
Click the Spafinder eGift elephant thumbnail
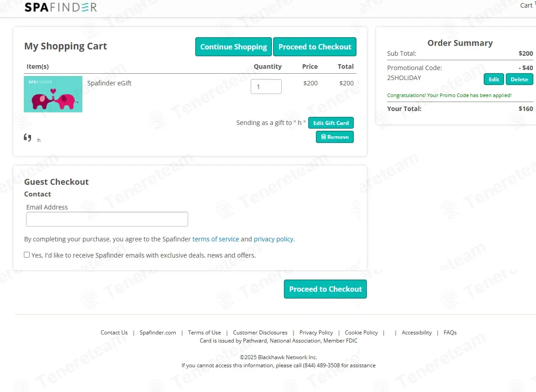coord(53,94)
